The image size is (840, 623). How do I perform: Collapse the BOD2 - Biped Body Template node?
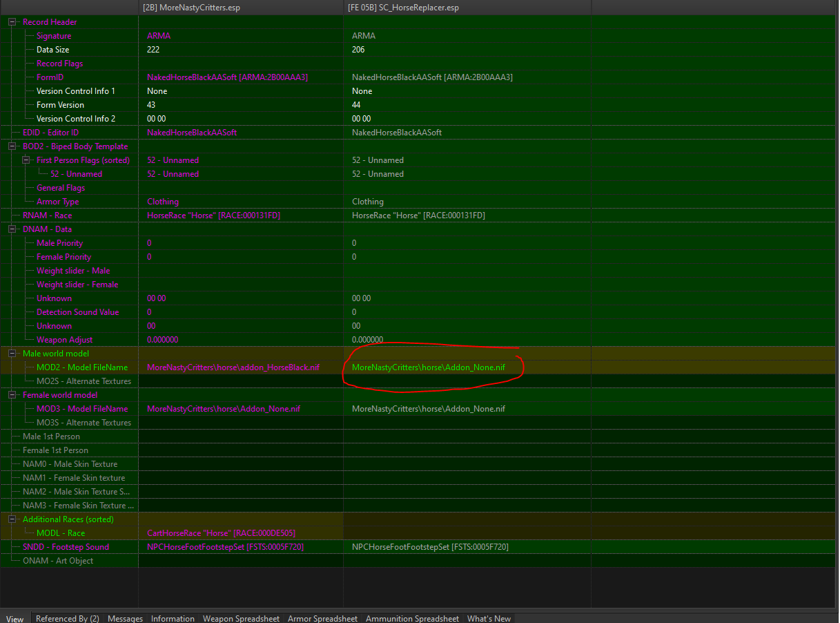click(x=13, y=146)
